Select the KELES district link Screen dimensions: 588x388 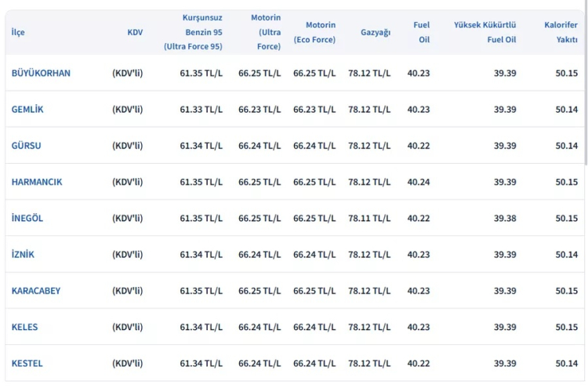point(24,327)
